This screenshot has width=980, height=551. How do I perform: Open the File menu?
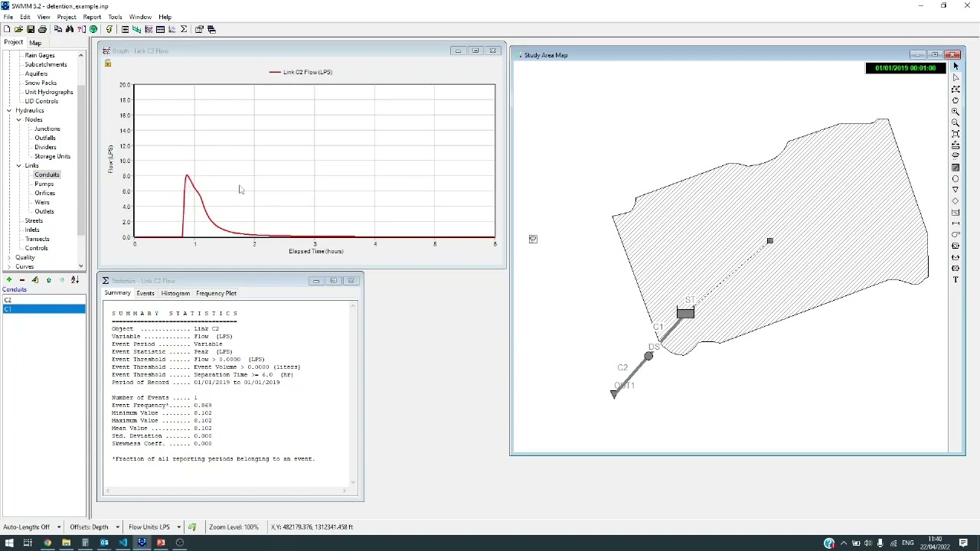point(8,17)
